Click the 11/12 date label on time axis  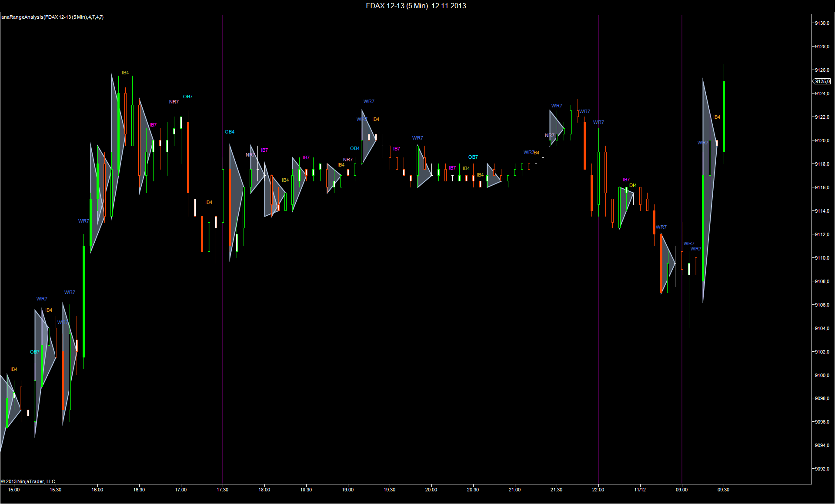640,490
